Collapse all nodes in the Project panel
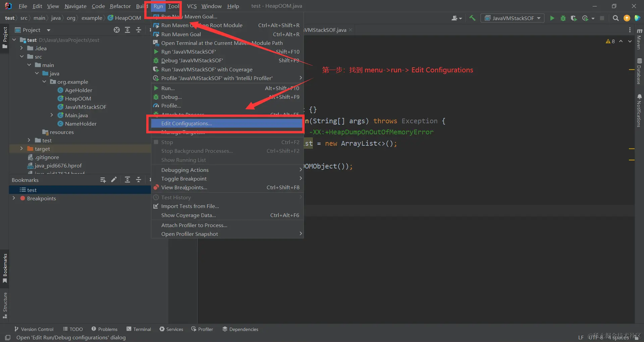Screen dimensions: 644x342 [139, 30]
